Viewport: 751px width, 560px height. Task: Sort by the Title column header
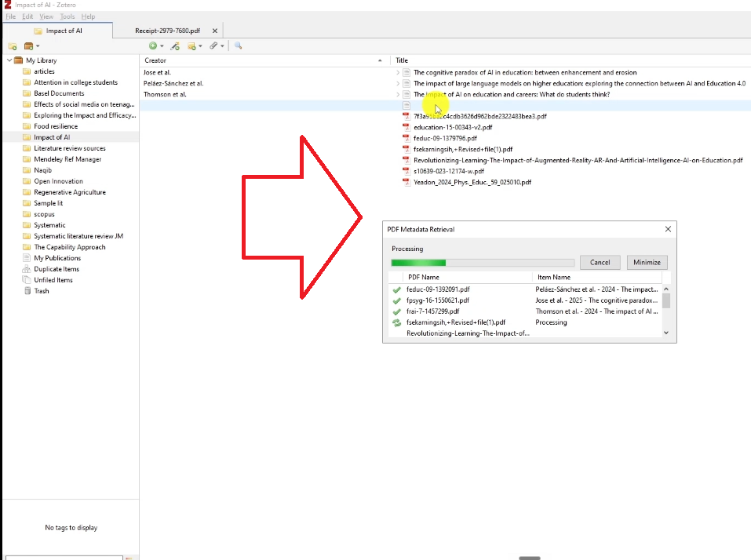[570, 60]
